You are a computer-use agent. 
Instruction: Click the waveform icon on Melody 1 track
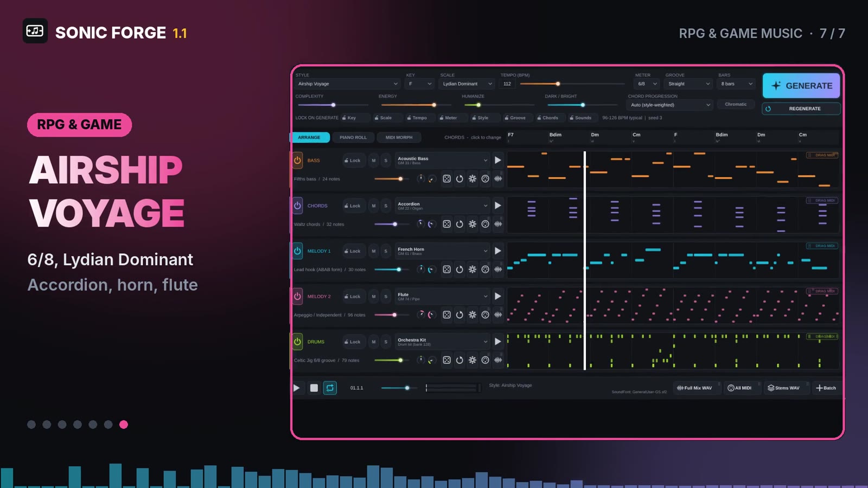point(498,269)
